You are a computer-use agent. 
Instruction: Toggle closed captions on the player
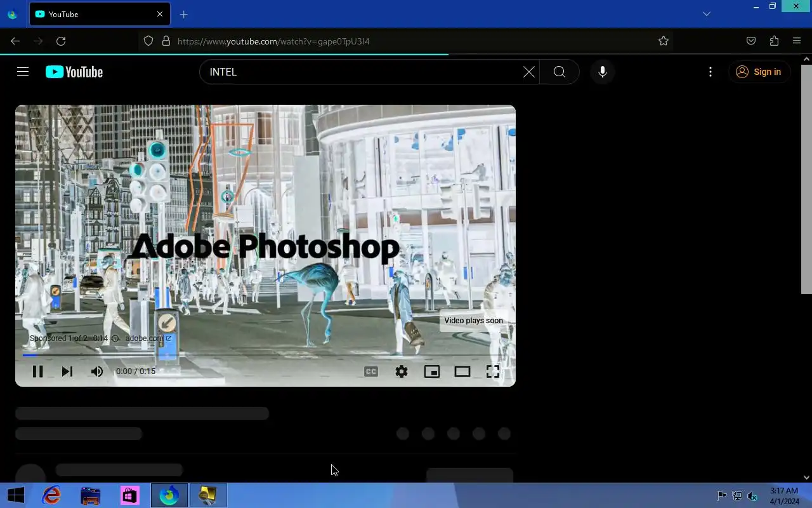(x=371, y=371)
